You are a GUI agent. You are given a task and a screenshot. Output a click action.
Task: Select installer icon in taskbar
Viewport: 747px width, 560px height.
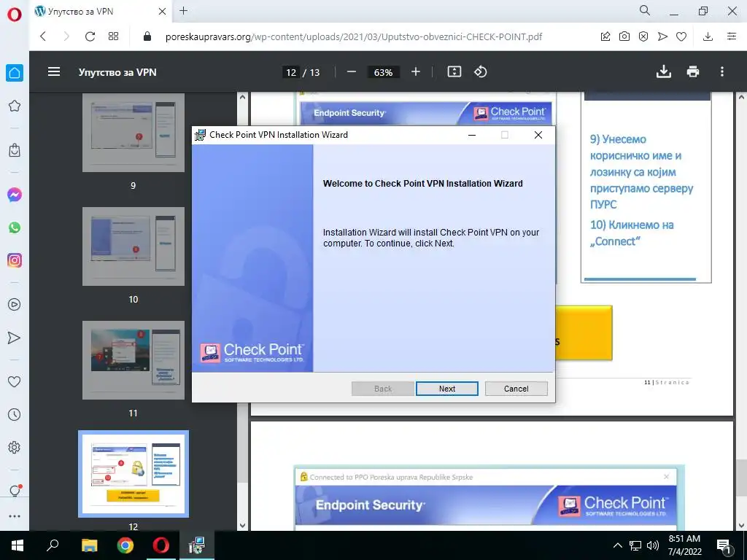197,545
